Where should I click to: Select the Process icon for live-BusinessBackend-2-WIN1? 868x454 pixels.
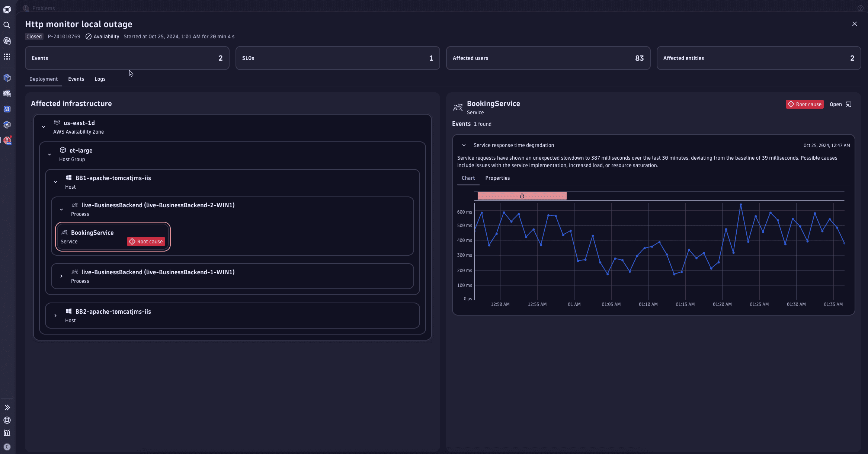[x=74, y=205]
